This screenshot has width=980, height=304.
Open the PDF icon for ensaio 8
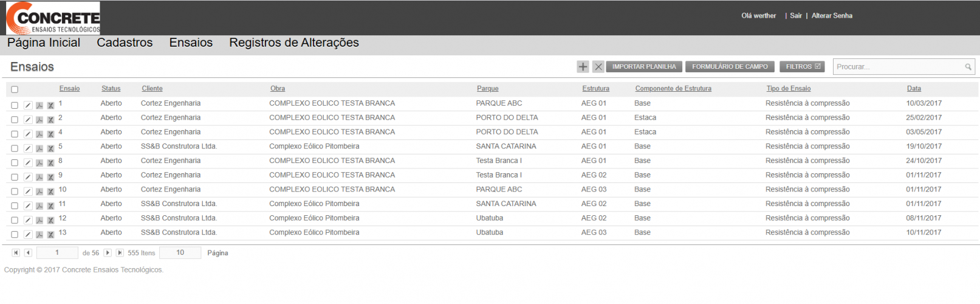(x=39, y=163)
